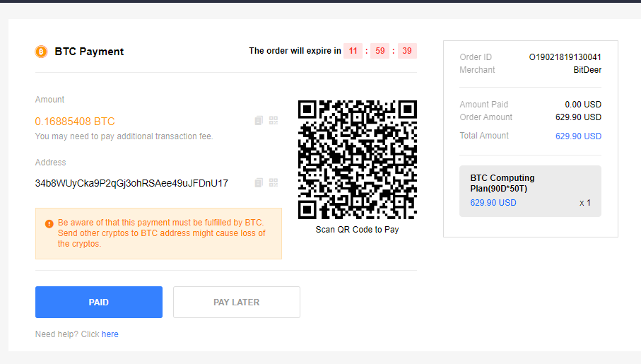Click the Order ID number O19021819130041
641x364 pixels.
coord(565,57)
